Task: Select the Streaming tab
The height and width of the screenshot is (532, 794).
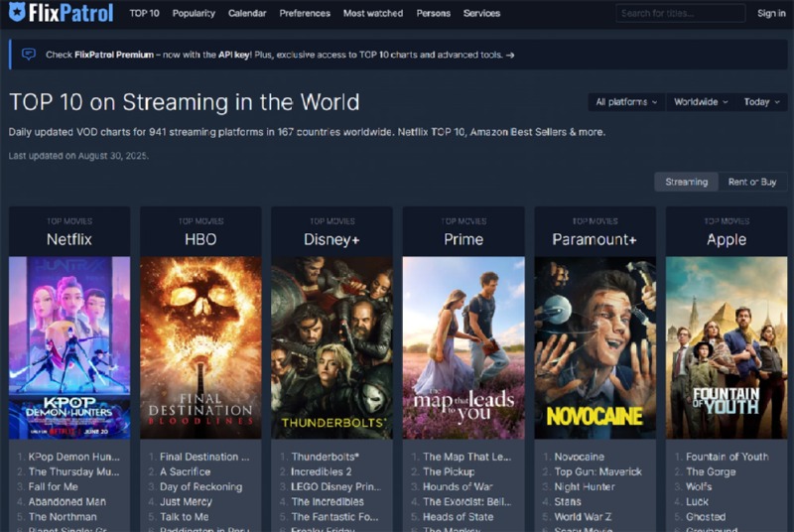Action: (686, 182)
